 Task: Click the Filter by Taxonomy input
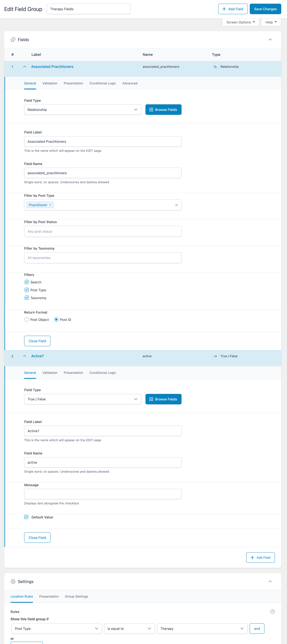(103, 258)
